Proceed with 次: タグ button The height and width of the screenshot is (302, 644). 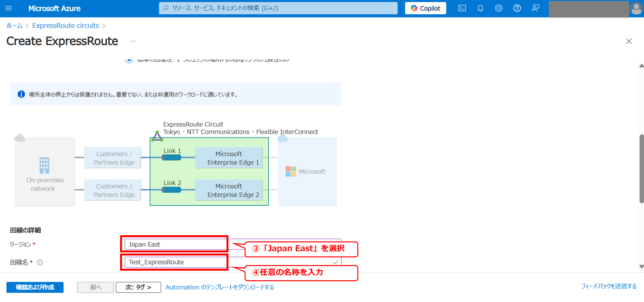click(138, 287)
